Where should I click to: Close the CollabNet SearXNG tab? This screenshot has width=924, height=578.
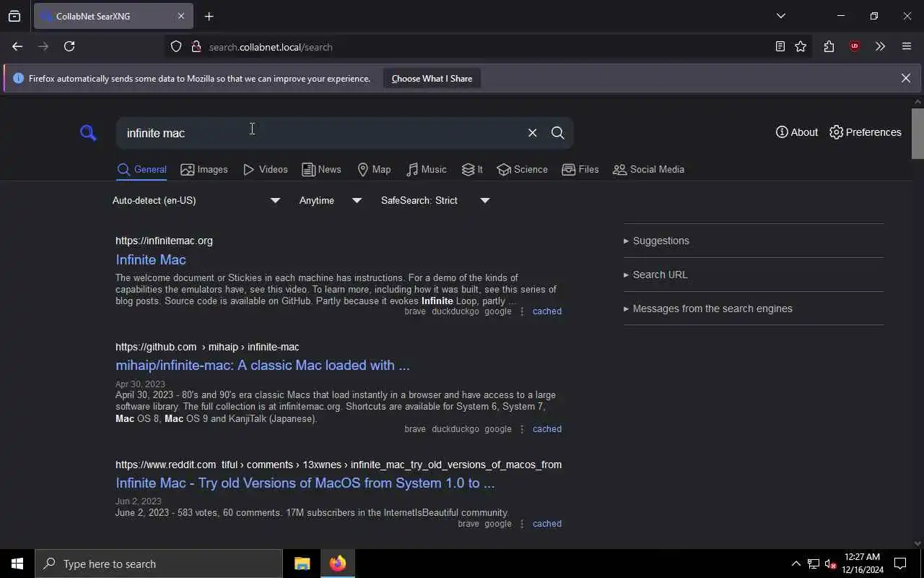[x=181, y=16]
